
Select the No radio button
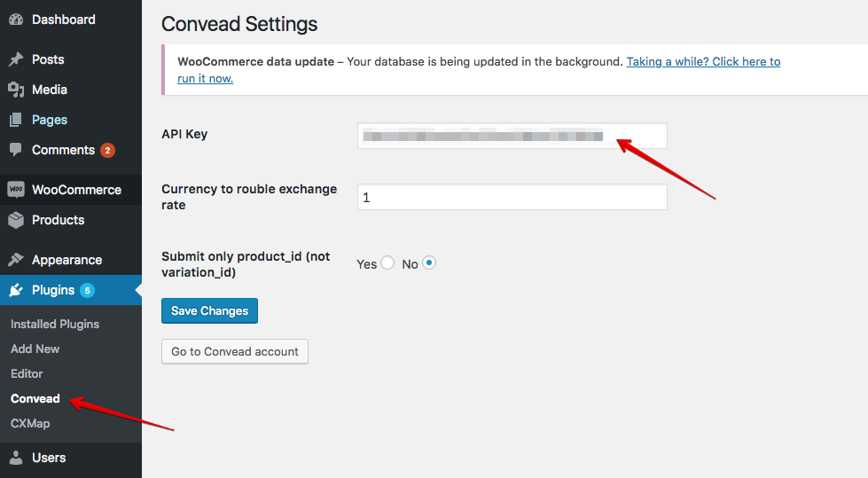pos(429,263)
